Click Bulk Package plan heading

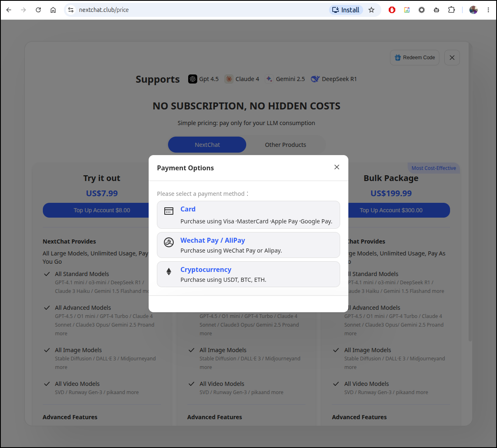point(391,178)
